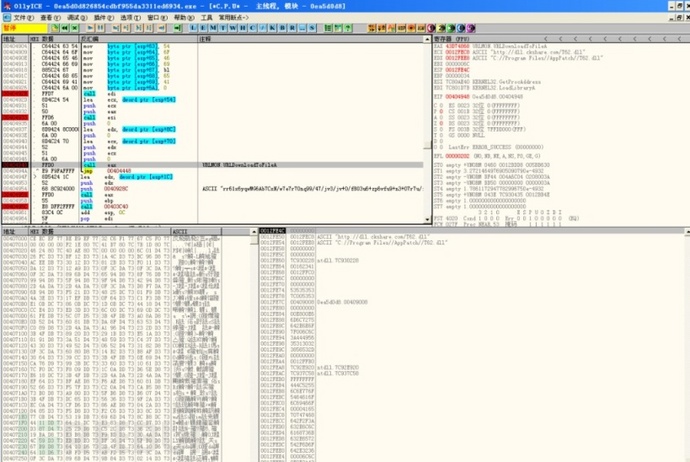Select the jmp 00404448 instruction row

(213, 171)
